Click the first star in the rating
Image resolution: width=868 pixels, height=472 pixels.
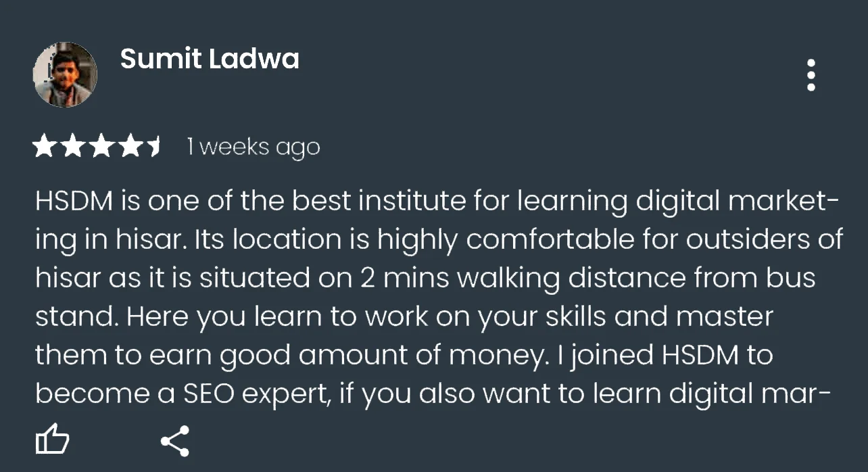click(x=45, y=146)
